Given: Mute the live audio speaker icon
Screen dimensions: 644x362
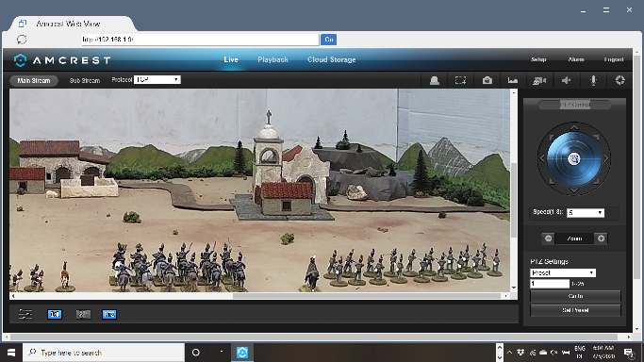Looking at the screenshot, I should [x=567, y=80].
